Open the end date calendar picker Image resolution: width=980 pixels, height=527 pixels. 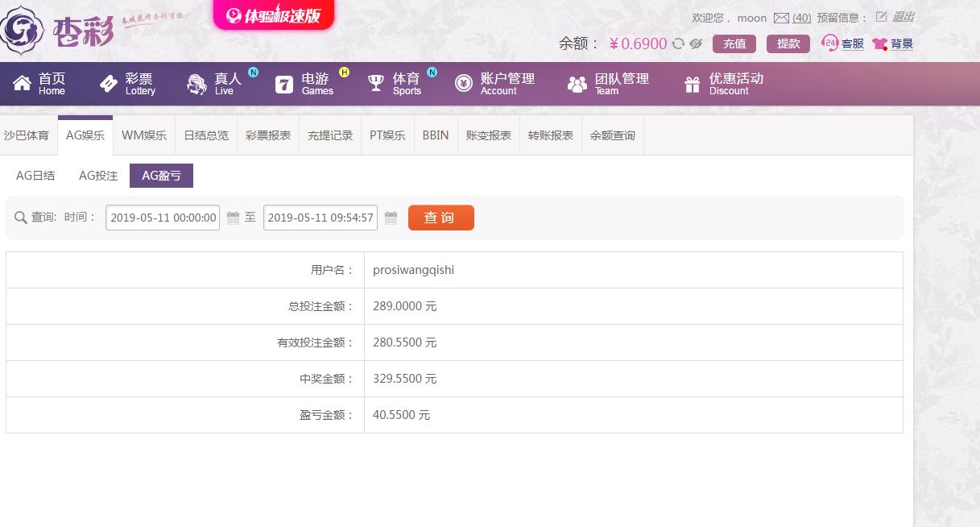click(x=391, y=218)
